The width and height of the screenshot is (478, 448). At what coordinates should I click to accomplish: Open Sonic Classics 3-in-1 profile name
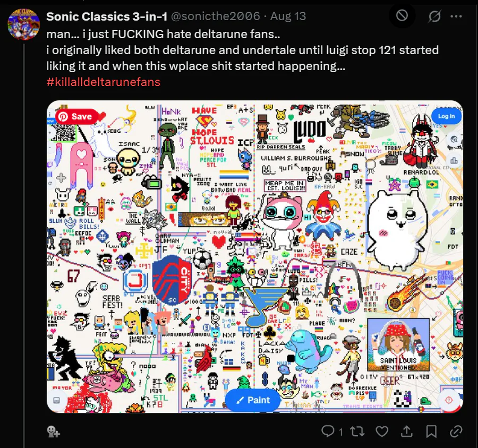[x=107, y=16]
